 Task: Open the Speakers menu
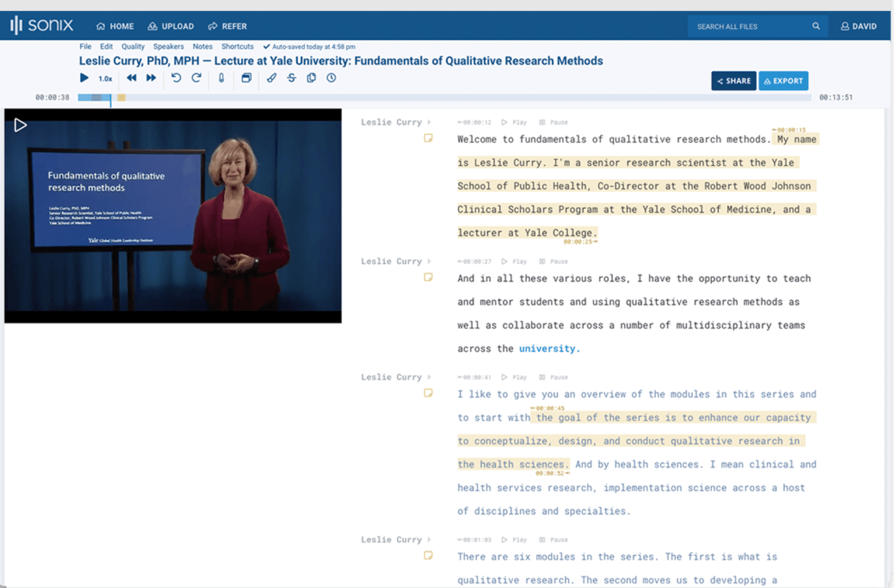[x=168, y=47]
